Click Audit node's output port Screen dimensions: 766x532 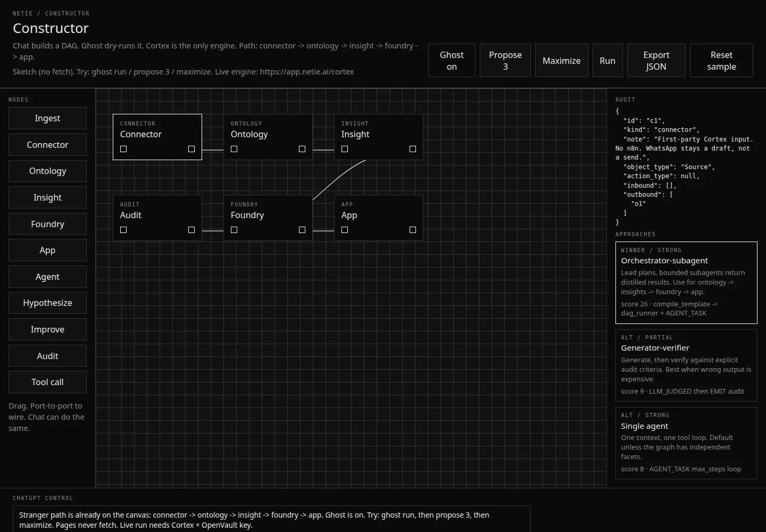tap(191, 230)
